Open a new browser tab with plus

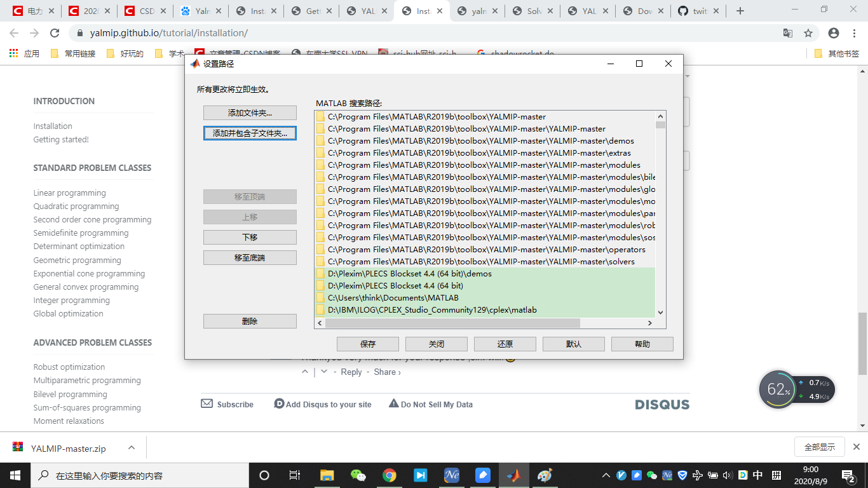(x=740, y=11)
